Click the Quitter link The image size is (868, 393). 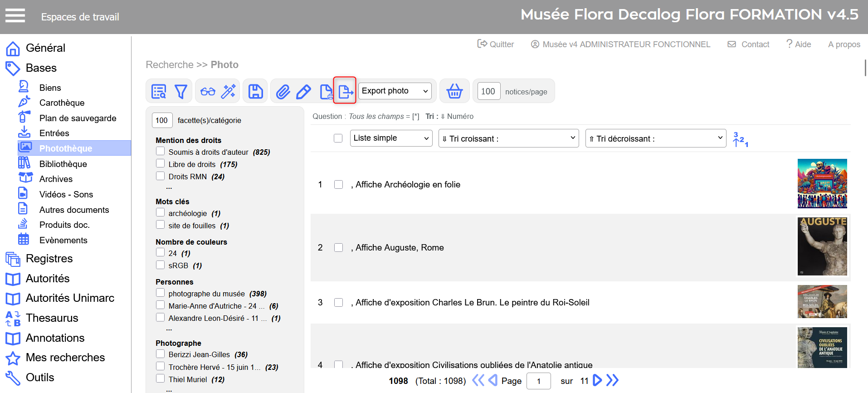click(x=496, y=44)
